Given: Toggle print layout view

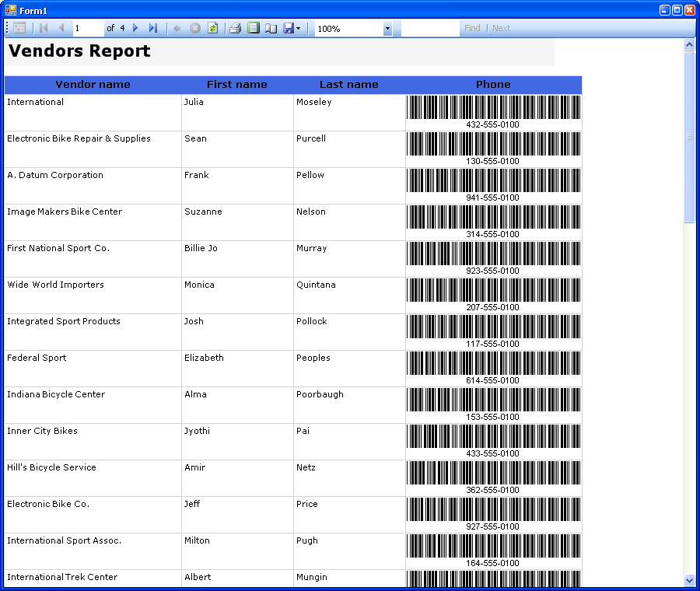Looking at the screenshot, I should click(253, 28).
